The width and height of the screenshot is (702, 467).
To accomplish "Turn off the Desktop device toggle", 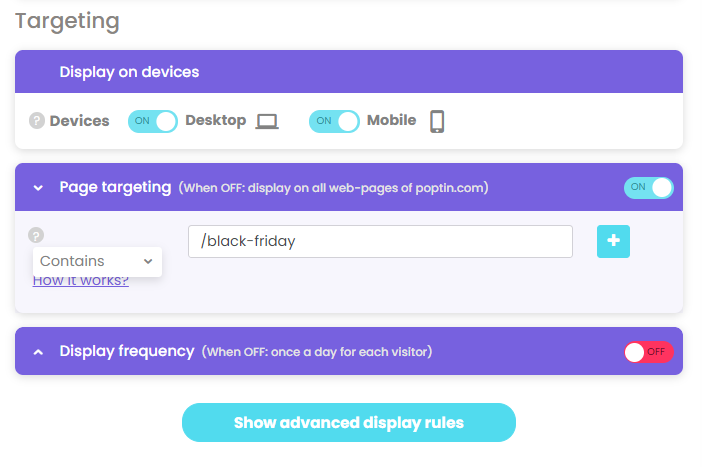I will click(153, 121).
